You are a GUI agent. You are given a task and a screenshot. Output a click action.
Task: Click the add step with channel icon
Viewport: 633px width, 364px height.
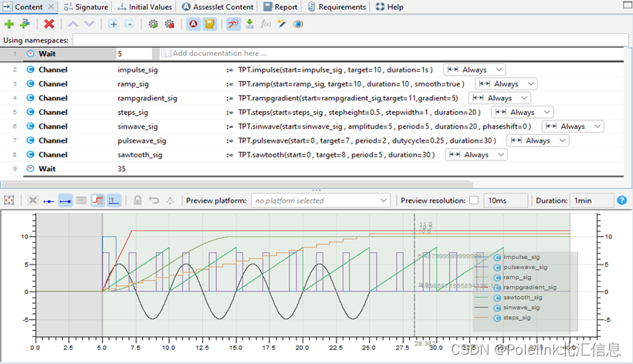pyautogui.click(x=25, y=24)
